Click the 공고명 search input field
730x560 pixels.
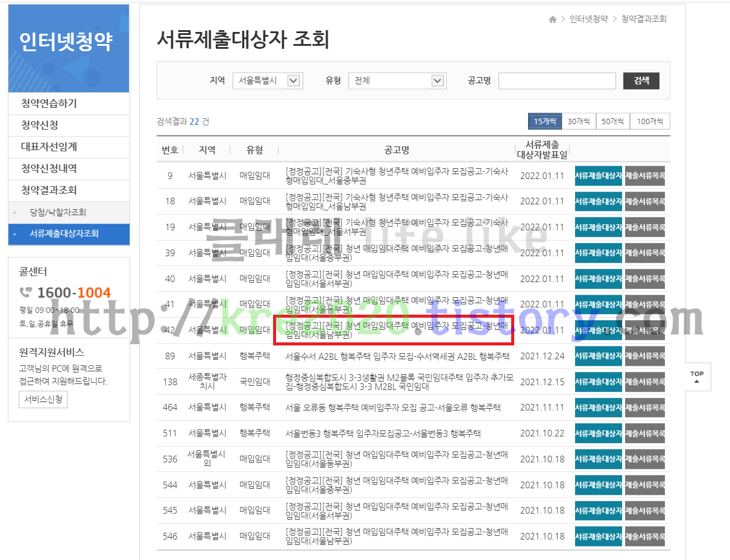click(x=557, y=81)
